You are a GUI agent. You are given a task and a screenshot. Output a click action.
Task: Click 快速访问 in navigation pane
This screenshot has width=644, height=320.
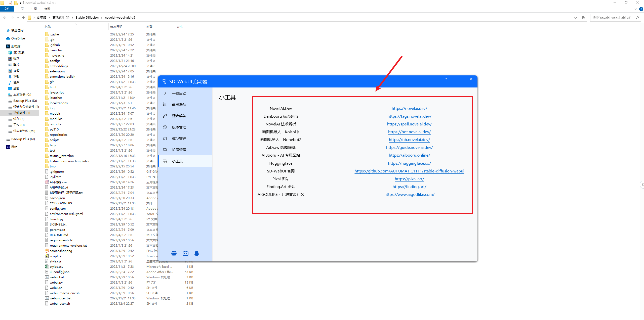pyautogui.click(x=15, y=30)
